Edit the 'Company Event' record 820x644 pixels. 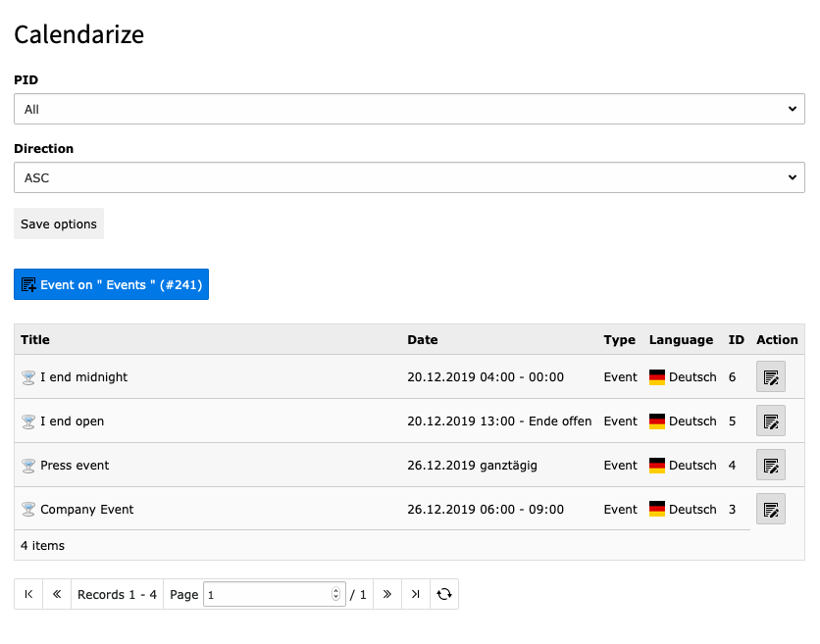(771, 509)
